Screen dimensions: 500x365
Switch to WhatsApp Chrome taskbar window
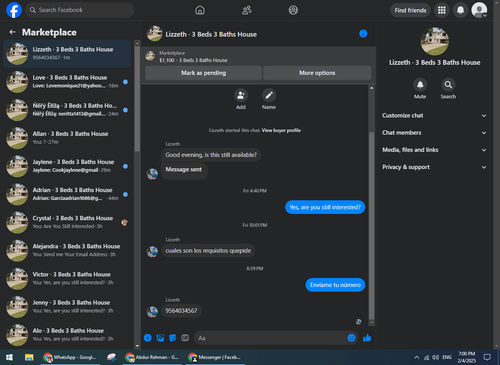pyautogui.click(x=70, y=357)
